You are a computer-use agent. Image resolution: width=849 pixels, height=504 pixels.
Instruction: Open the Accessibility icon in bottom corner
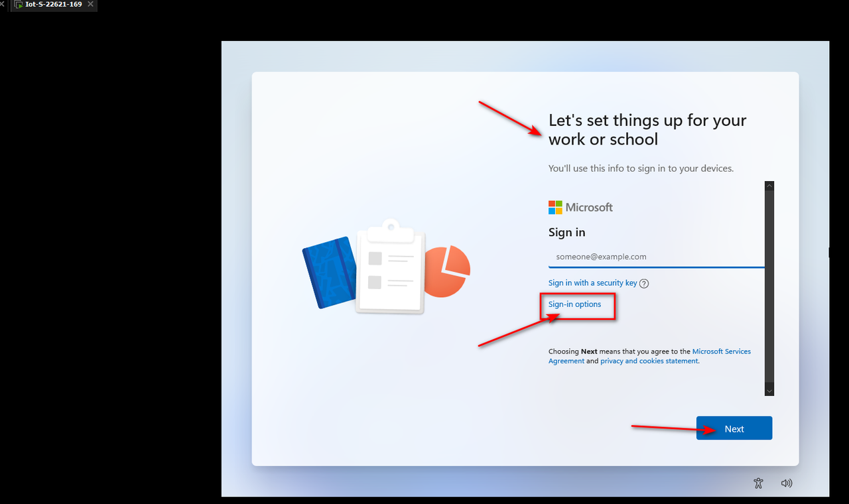(x=759, y=483)
